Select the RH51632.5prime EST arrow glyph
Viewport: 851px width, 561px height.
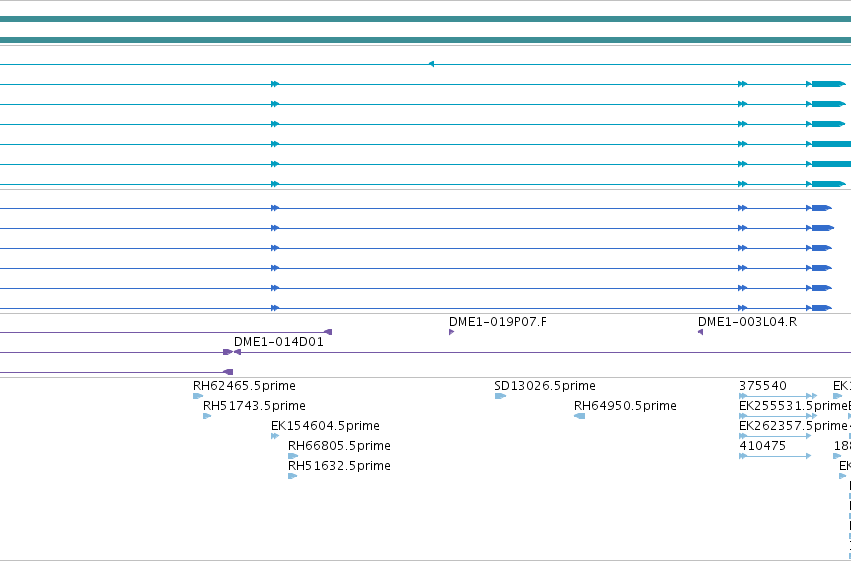click(x=293, y=476)
